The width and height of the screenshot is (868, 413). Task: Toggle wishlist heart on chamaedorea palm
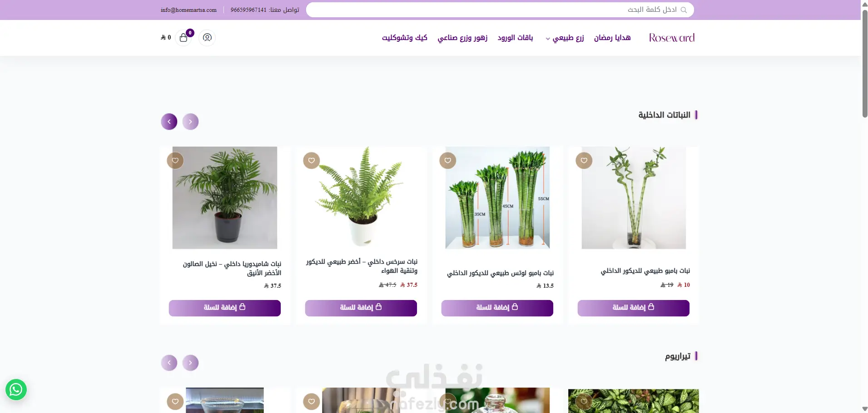(175, 160)
